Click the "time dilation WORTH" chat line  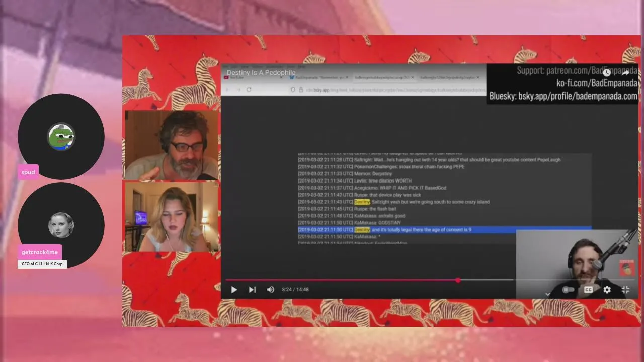[x=355, y=181]
